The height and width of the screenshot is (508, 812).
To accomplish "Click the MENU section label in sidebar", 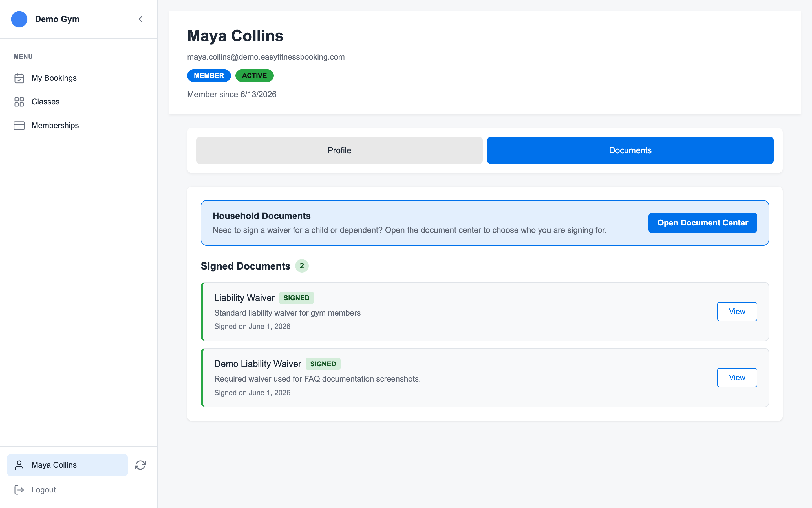I will coord(23,56).
